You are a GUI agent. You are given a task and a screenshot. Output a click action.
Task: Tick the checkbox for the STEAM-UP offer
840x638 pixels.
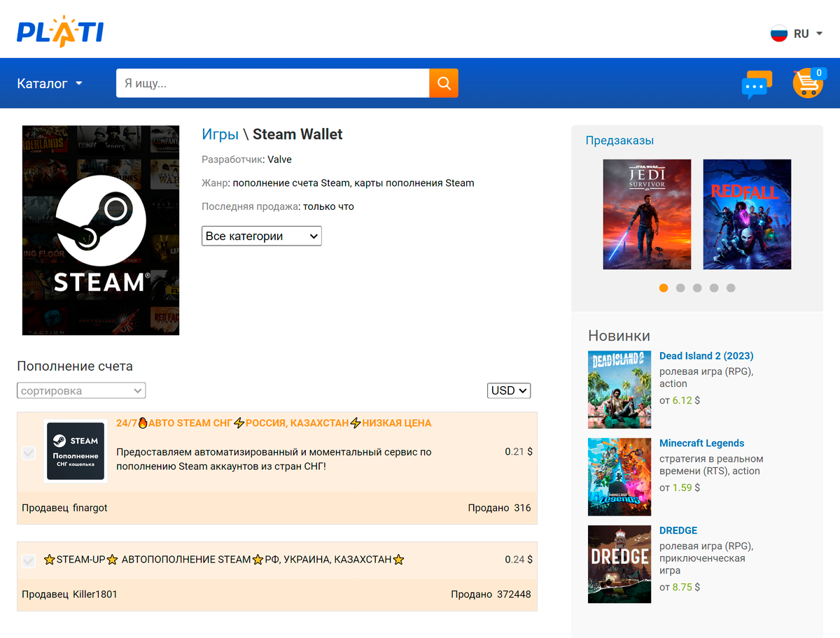29,560
